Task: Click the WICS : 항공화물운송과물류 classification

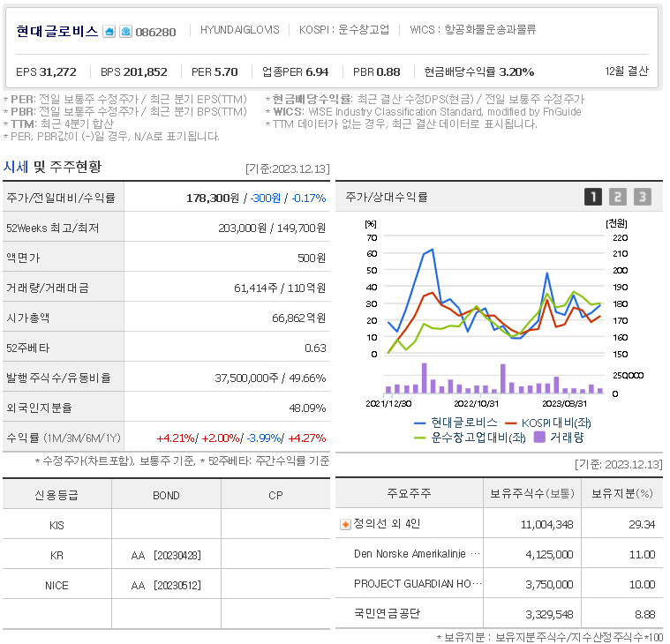Action: 472,29
